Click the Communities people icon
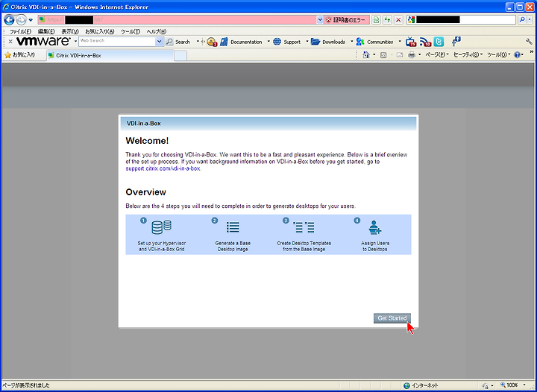The width and height of the screenshot is (537, 392). pos(360,42)
